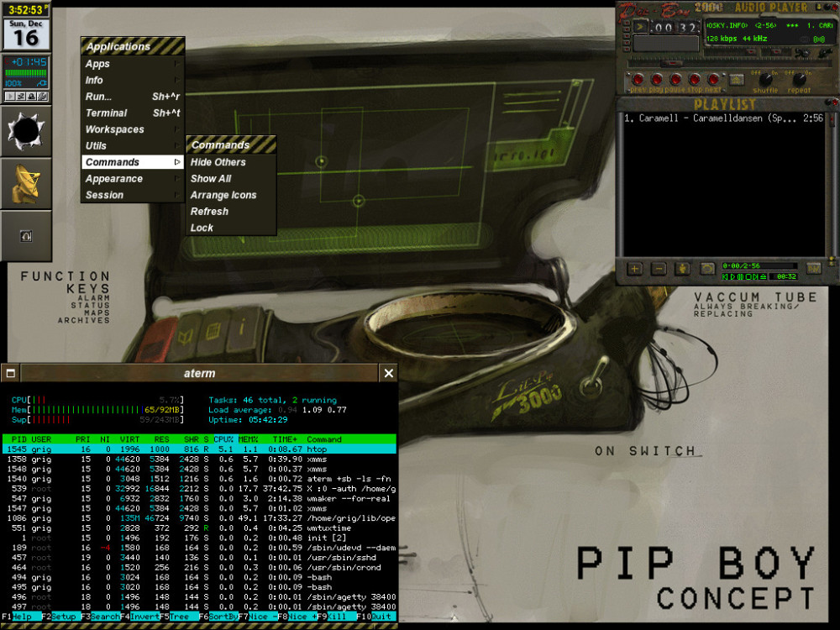Screen dimensions: 840x630
Task: Turn the shuffle knob in audio player
Action: pyautogui.click(x=766, y=79)
